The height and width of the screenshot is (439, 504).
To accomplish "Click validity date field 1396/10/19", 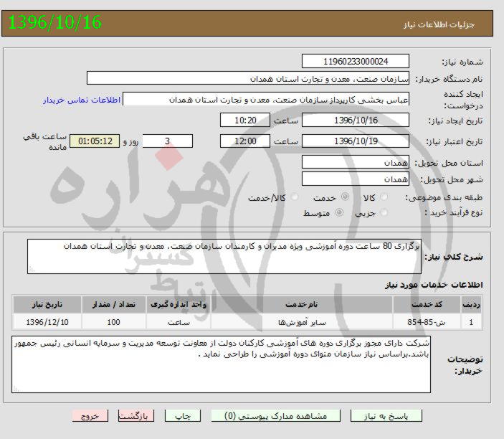I will [356, 141].
